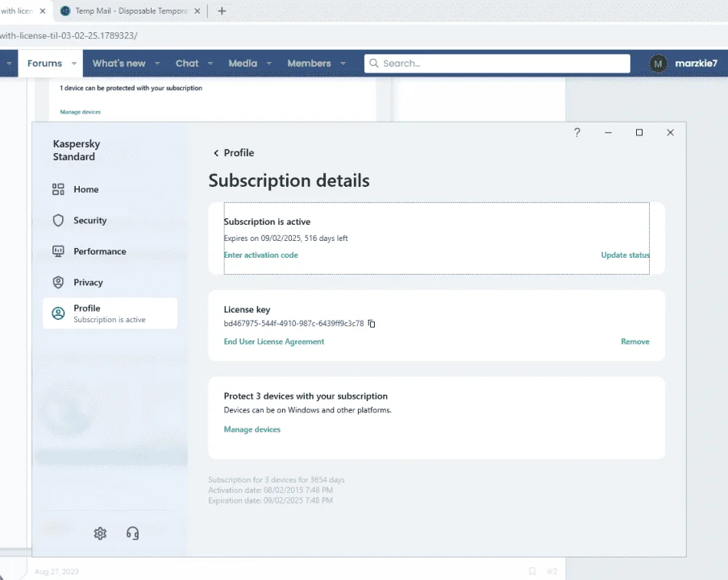Go back to Profile using the arrow

216,153
